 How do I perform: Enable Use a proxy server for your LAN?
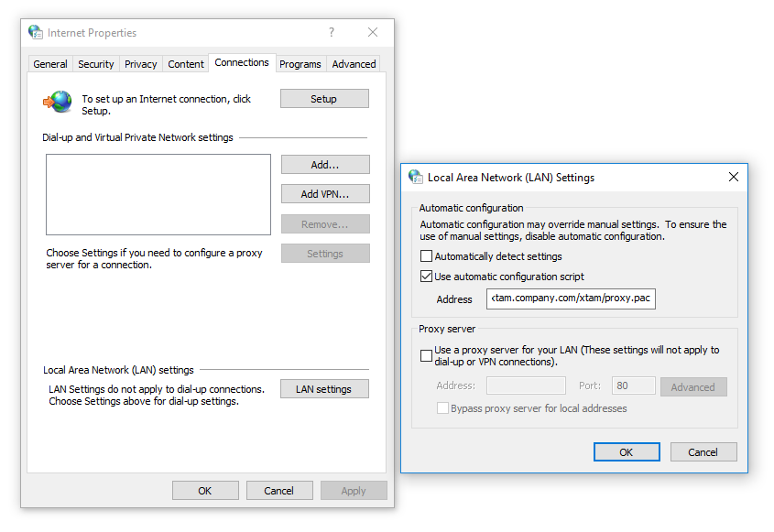pyautogui.click(x=426, y=355)
